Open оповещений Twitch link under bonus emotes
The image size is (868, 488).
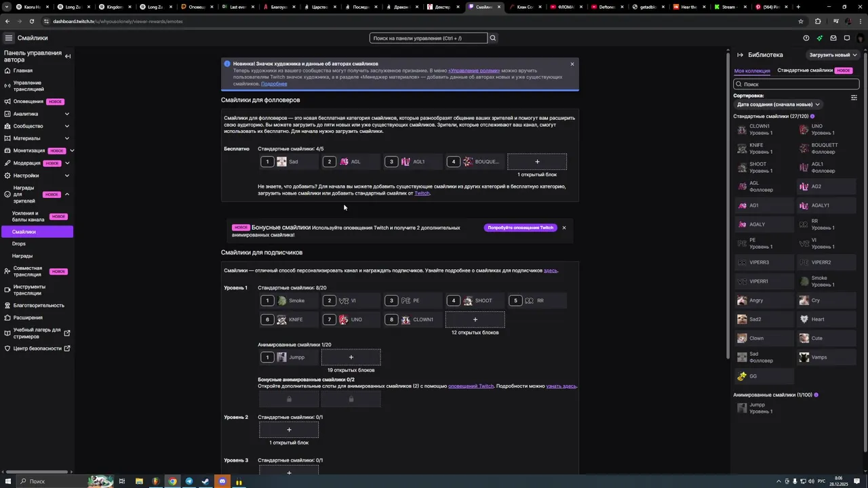471,386
